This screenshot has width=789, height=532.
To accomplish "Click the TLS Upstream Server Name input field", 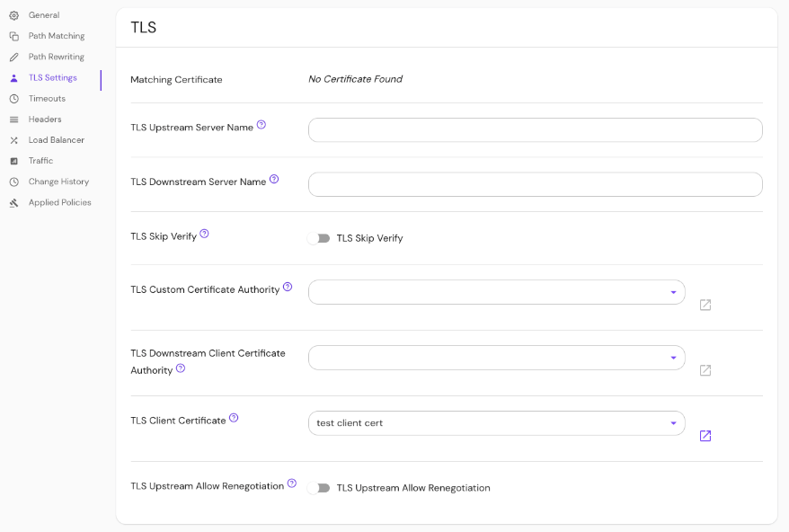I will tap(535, 129).
